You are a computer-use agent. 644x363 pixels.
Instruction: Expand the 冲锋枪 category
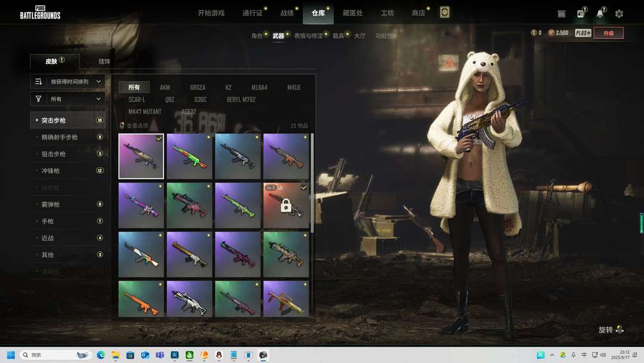[x=68, y=171]
